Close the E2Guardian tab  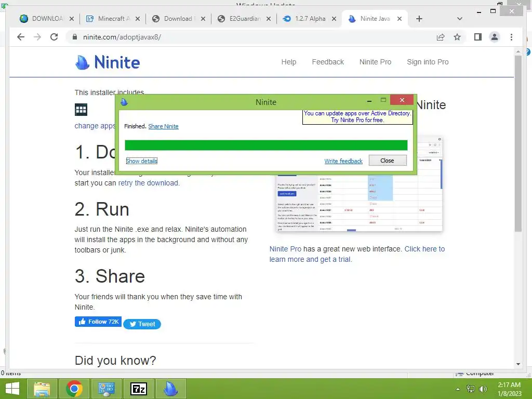(x=269, y=19)
